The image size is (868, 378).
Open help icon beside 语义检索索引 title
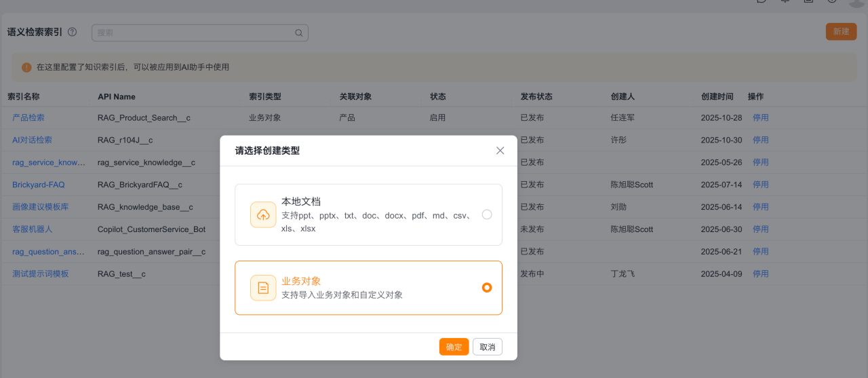pos(73,32)
